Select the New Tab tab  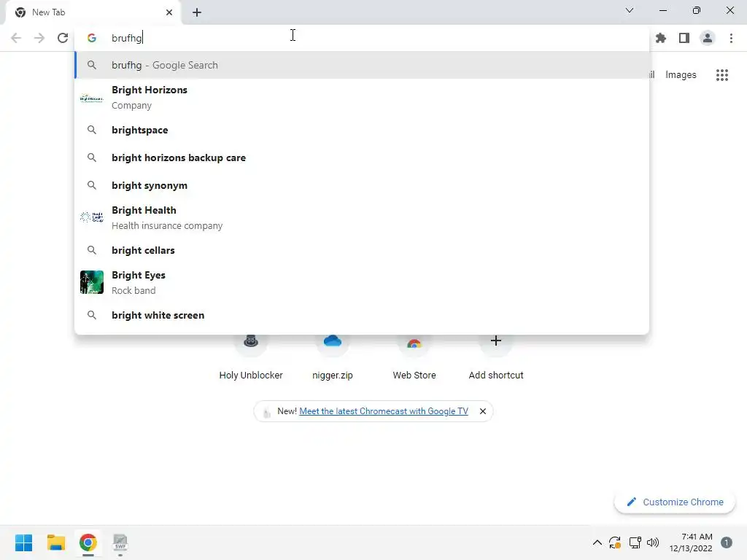tap(93, 12)
